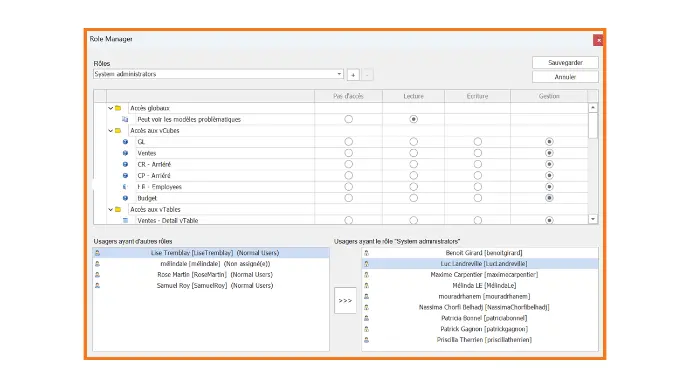Select administrator Benoit Girard [benoitgirard]
Screen dimensions: 690x388
(x=480, y=253)
